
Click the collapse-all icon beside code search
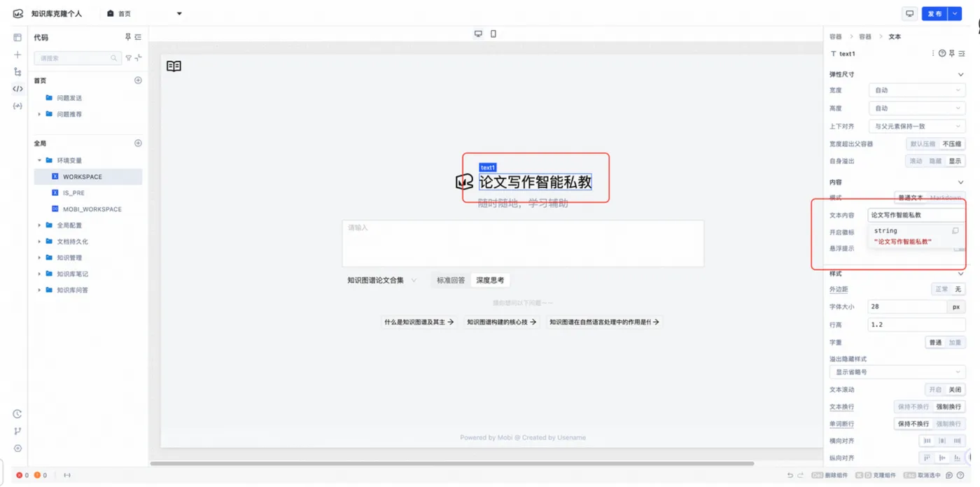tap(138, 58)
